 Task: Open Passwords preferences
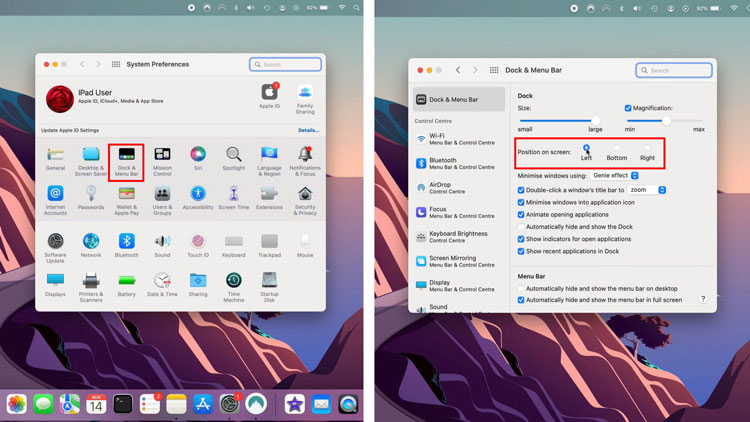(x=91, y=193)
